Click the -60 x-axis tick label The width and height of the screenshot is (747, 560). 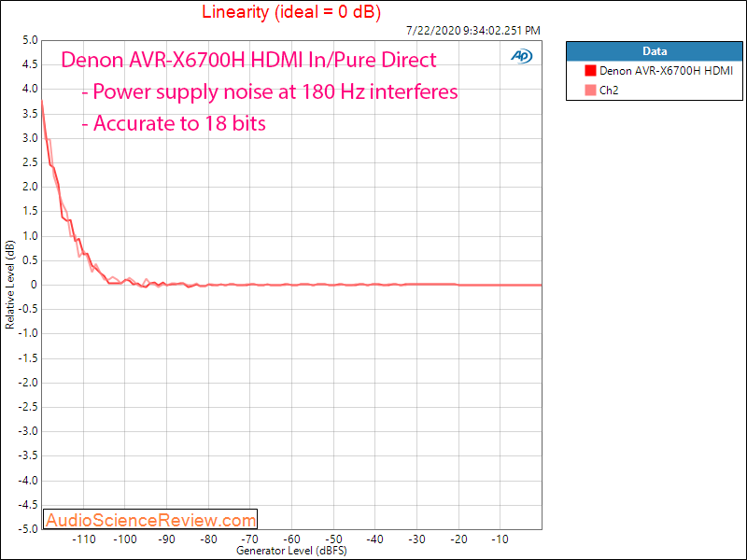tap(291, 539)
